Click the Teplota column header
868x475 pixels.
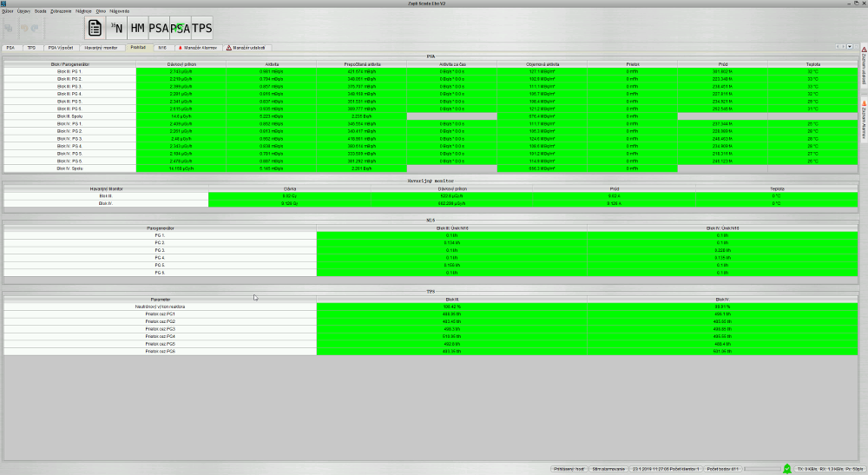813,64
